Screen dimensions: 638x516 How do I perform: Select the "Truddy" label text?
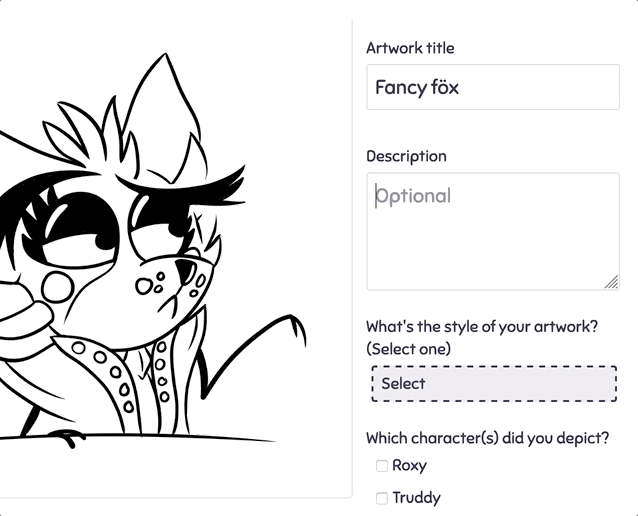(416, 498)
